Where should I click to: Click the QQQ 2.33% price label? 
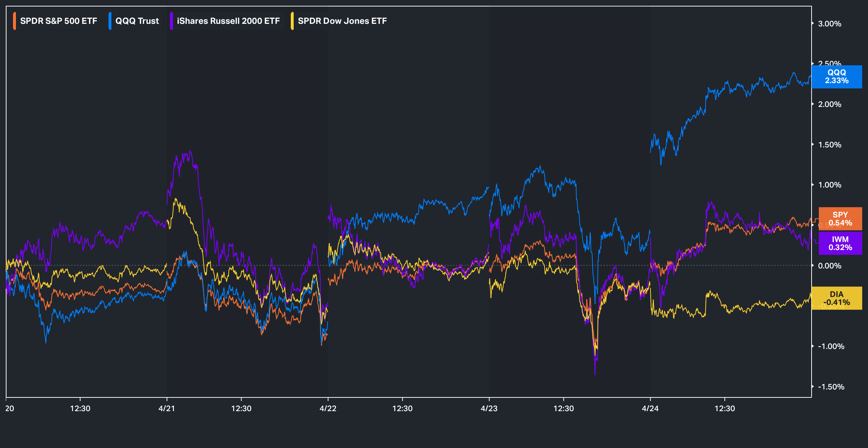click(x=837, y=77)
